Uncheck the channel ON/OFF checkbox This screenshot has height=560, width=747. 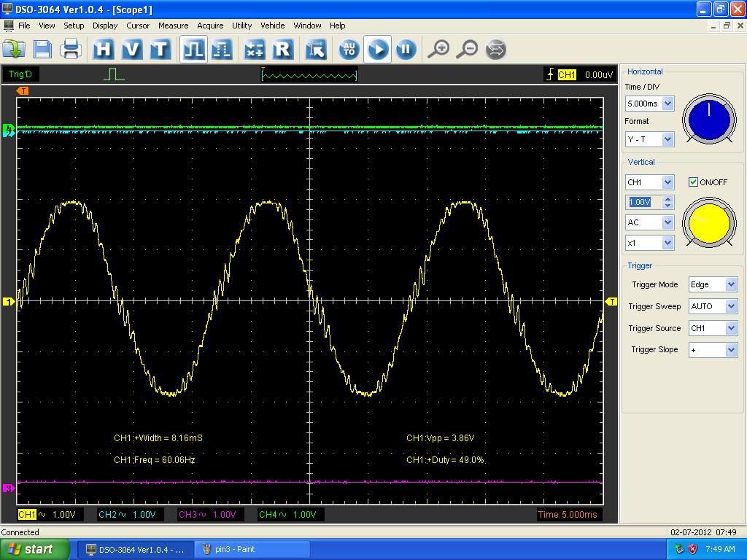(x=693, y=182)
